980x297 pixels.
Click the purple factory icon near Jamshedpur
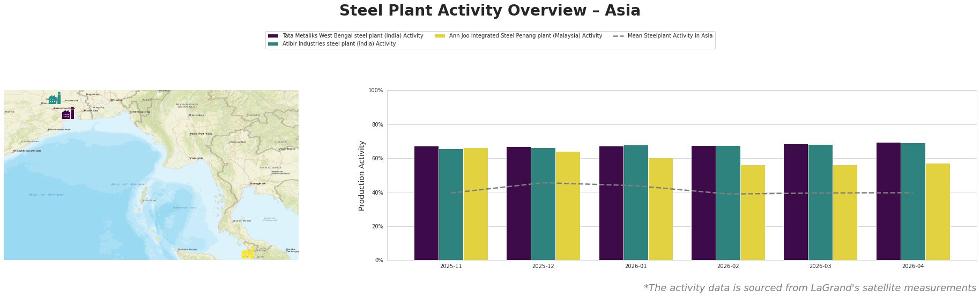click(68, 114)
